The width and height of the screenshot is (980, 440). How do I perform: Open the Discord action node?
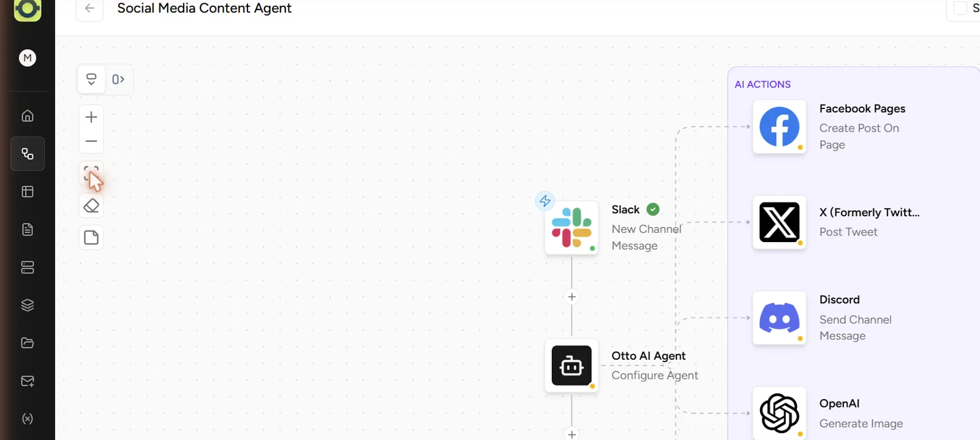(x=779, y=318)
